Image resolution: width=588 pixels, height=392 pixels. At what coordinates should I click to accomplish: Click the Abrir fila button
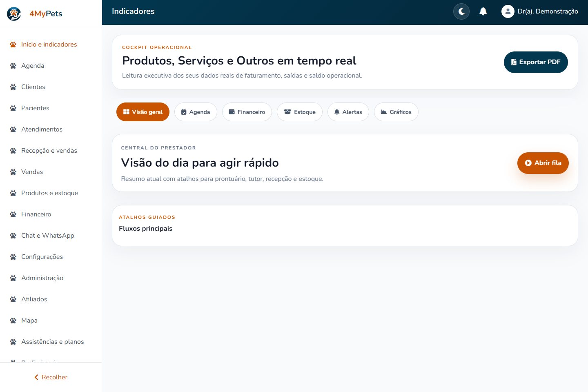tap(543, 163)
